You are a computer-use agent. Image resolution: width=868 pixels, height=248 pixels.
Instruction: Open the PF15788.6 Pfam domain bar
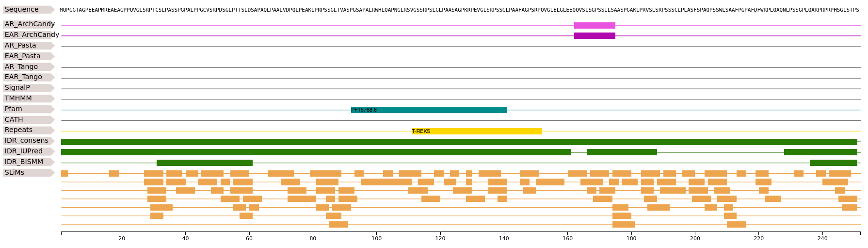(x=429, y=110)
